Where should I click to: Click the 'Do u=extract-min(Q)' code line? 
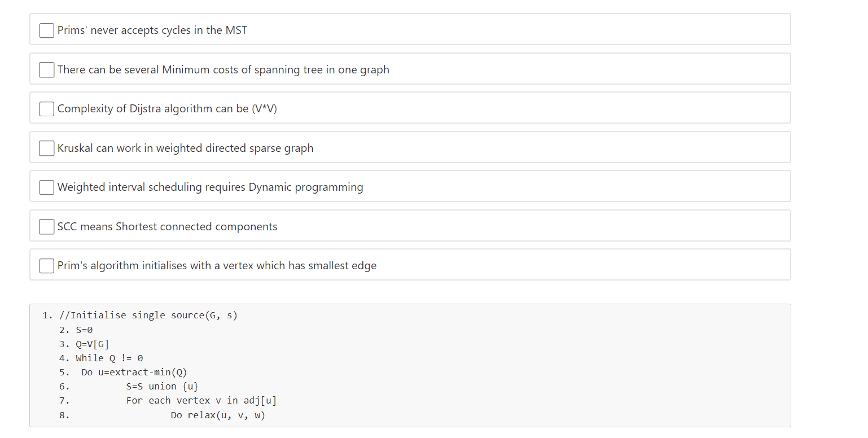tap(134, 373)
